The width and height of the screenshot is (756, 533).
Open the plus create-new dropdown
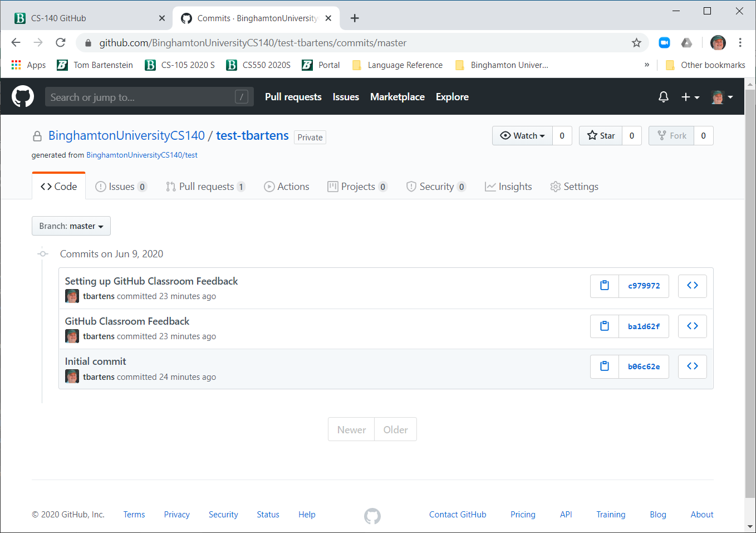click(690, 97)
